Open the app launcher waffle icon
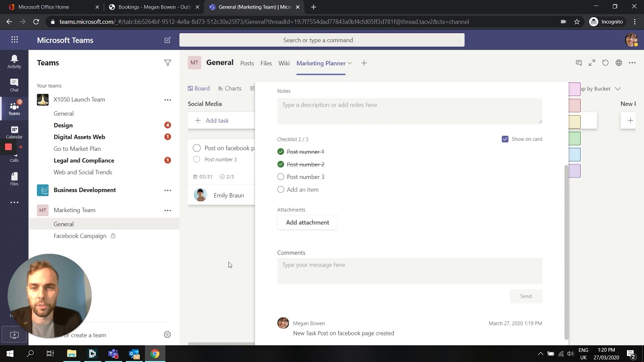The width and height of the screenshot is (644, 362). coord(15,40)
